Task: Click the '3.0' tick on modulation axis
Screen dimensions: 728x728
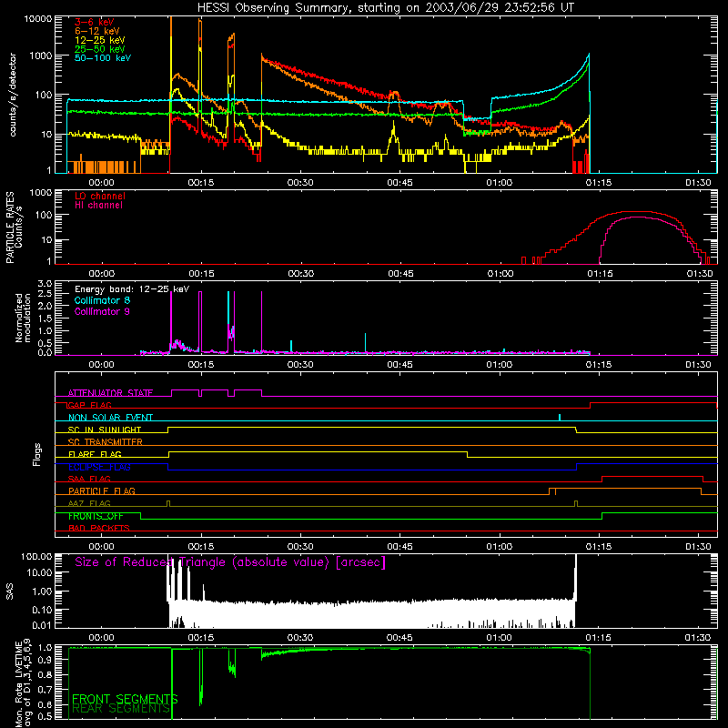Action: click(45, 284)
